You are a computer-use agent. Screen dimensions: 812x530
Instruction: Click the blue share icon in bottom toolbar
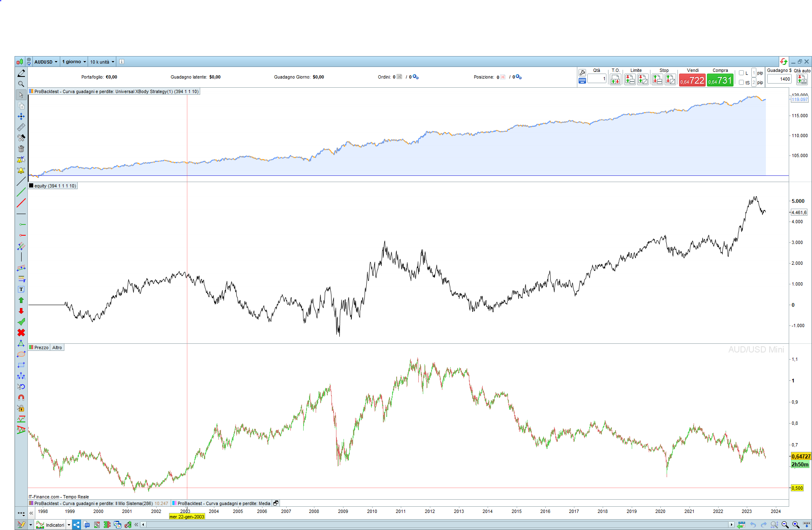(76, 525)
